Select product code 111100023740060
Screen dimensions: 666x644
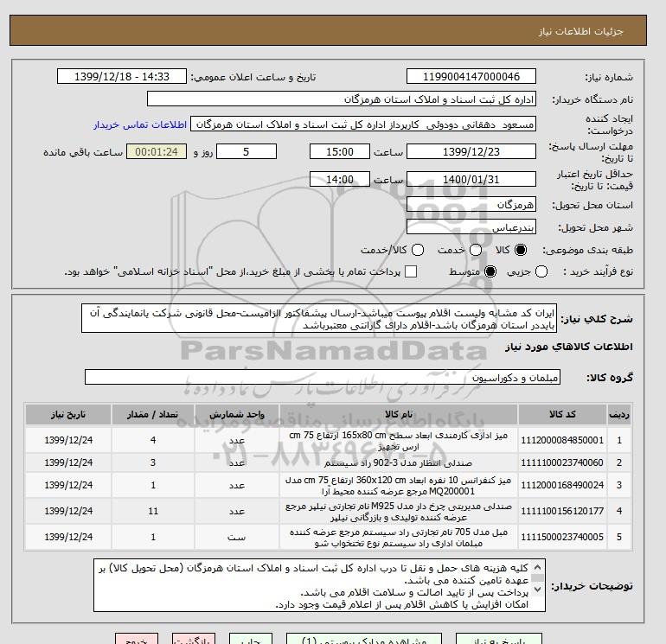point(562,462)
